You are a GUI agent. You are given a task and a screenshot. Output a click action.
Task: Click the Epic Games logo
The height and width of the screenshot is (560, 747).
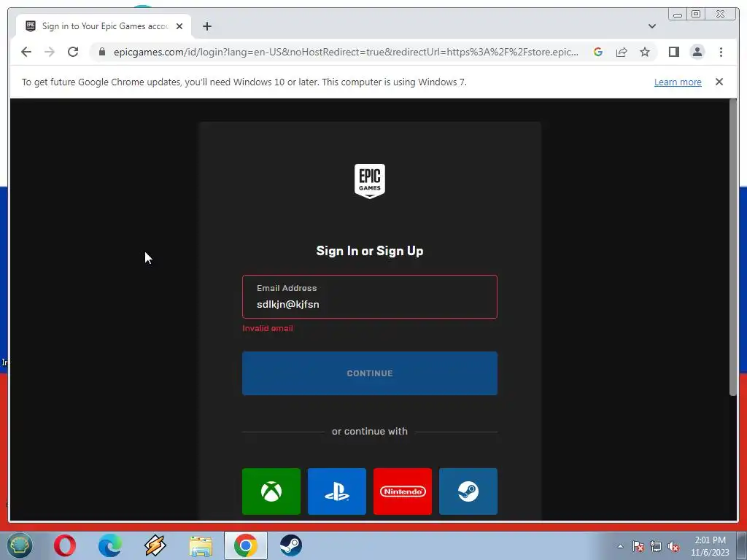tap(370, 181)
